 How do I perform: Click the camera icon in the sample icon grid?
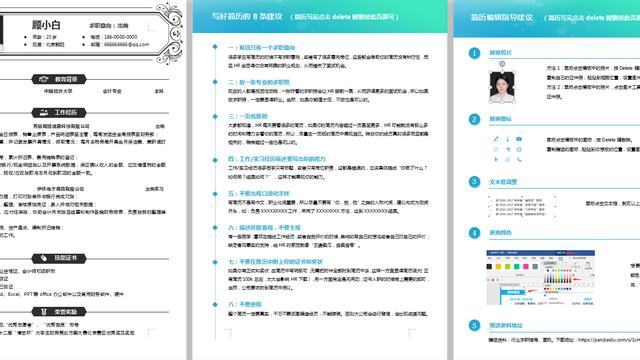pyautogui.click(x=519, y=139)
